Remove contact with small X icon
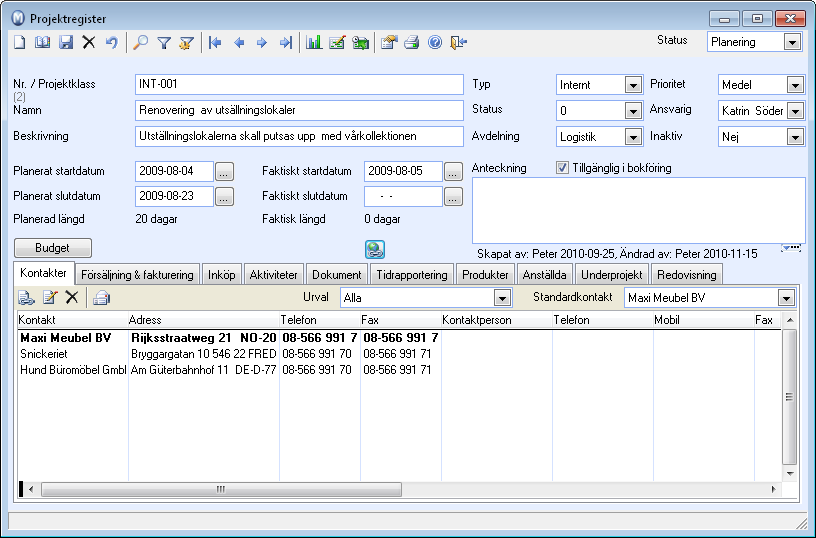The image size is (816, 538). click(x=72, y=298)
